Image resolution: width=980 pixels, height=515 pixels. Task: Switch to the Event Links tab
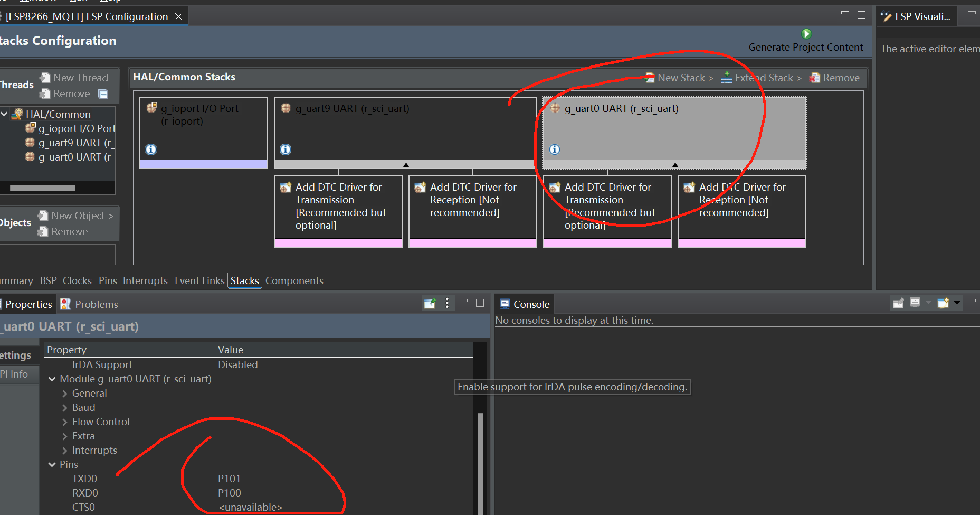199,281
